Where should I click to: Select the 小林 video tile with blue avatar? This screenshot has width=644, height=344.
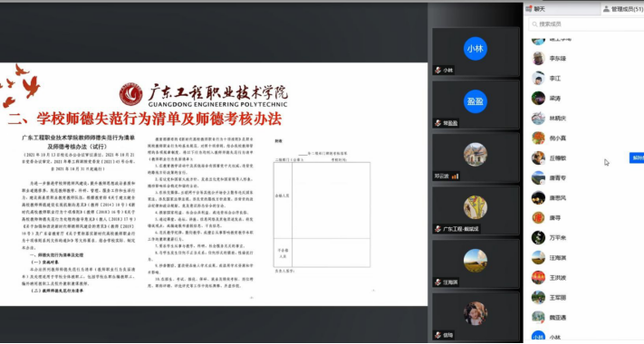[476, 53]
